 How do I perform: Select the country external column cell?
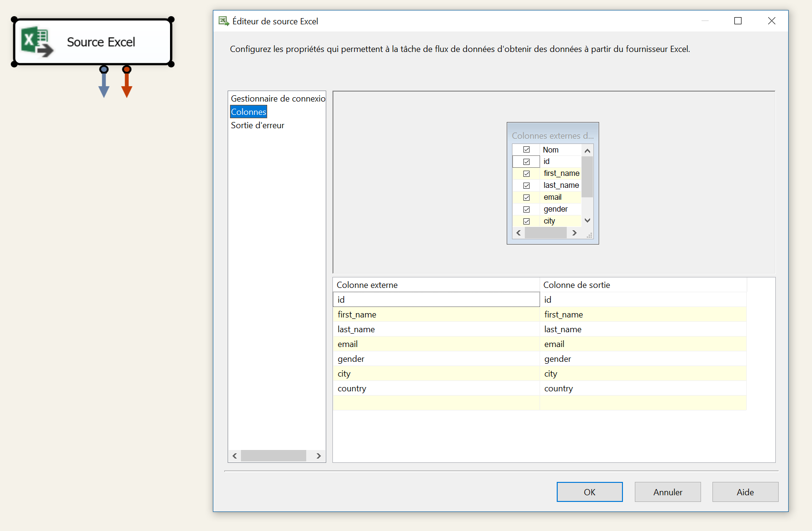[x=436, y=388]
